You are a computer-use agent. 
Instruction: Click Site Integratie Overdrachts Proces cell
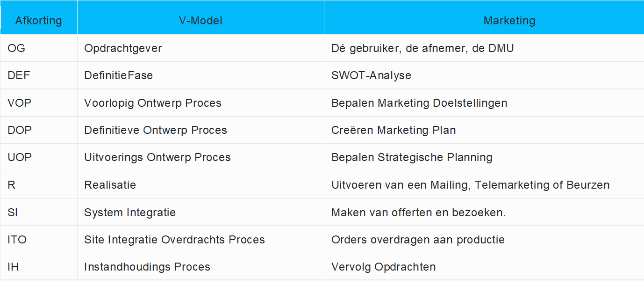[x=174, y=240]
